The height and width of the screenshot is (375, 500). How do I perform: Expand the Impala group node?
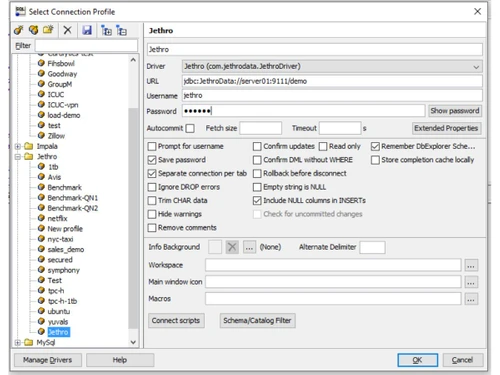pyautogui.click(x=18, y=146)
